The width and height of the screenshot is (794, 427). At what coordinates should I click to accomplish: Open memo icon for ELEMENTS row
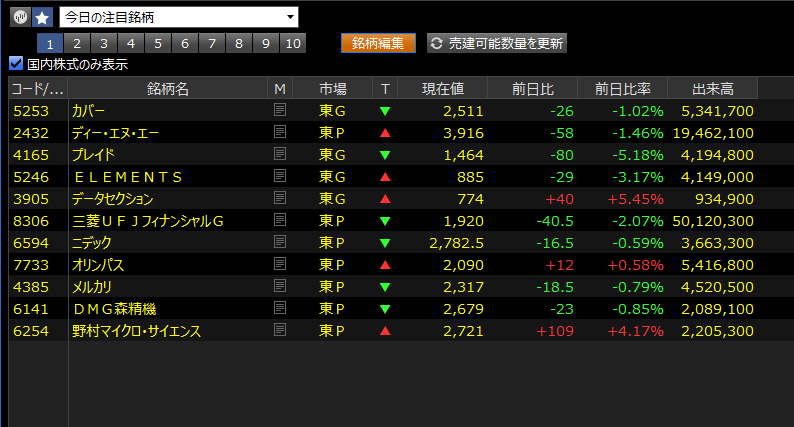click(280, 176)
